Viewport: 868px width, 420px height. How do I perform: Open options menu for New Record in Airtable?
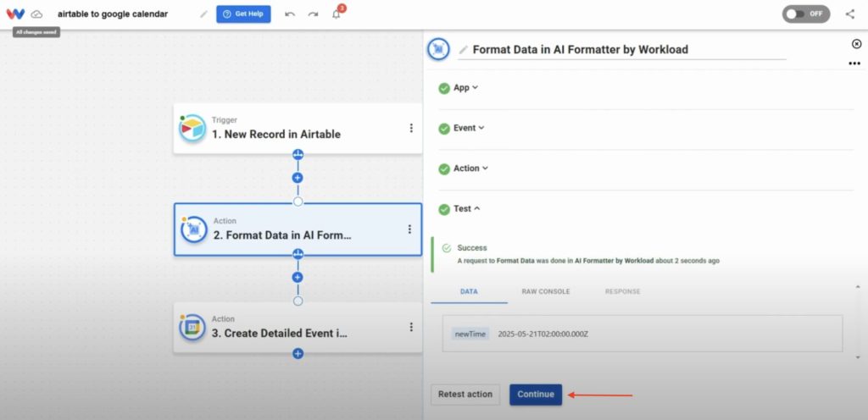[411, 128]
